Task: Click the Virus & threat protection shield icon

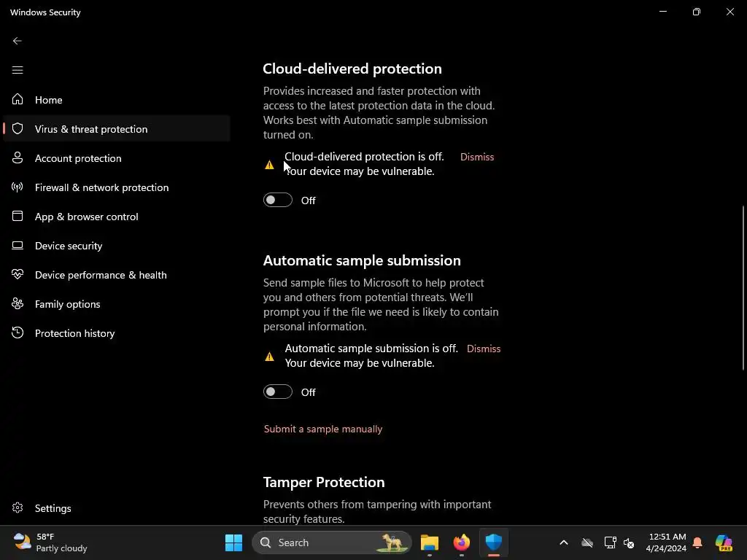Action: (x=18, y=128)
